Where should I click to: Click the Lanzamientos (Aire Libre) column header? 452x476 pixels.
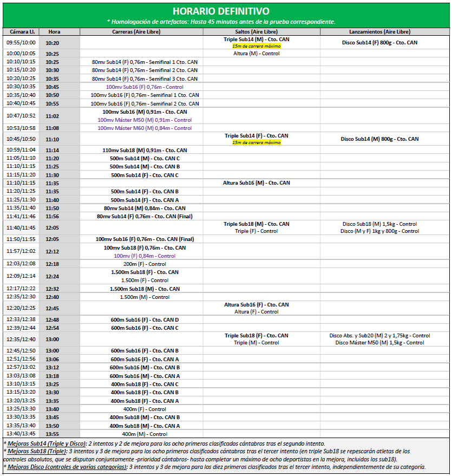tap(379, 31)
